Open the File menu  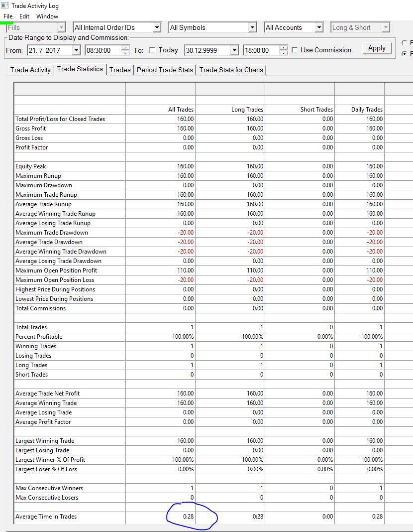coord(8,16)
